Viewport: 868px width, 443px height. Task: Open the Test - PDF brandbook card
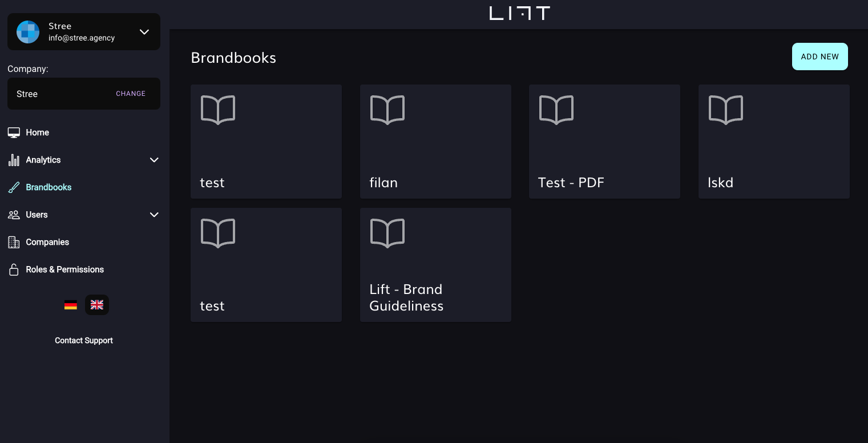pos(604,142)
